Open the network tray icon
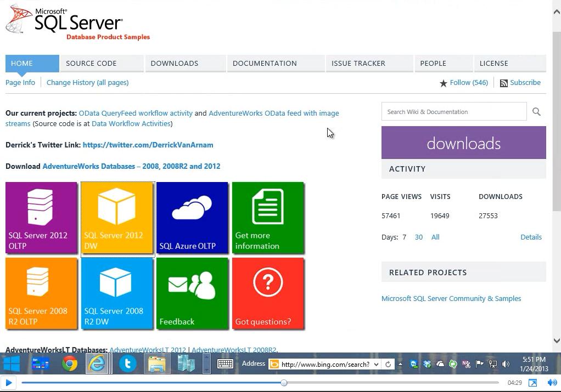The image size is (561, 392). 493,364
